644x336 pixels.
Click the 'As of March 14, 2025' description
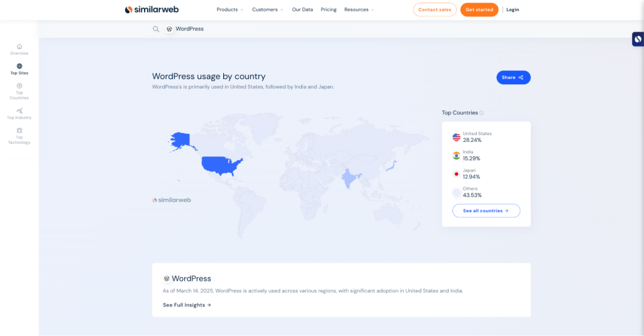click(x=313, y=291)
